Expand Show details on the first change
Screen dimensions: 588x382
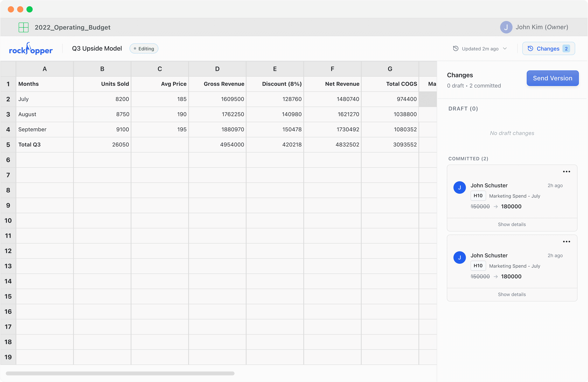512,224
